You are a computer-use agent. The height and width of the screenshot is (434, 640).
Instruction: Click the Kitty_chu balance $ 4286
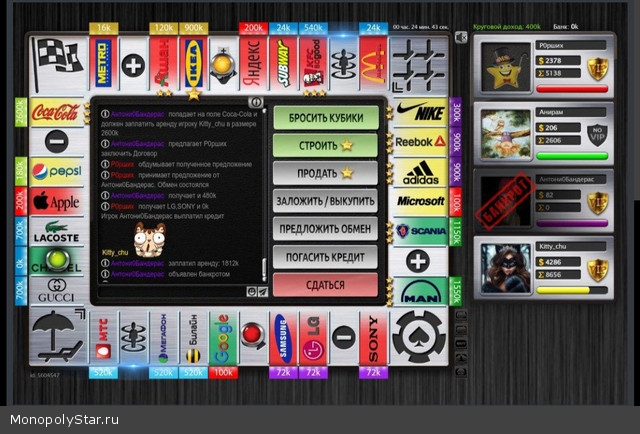point(558,262)
